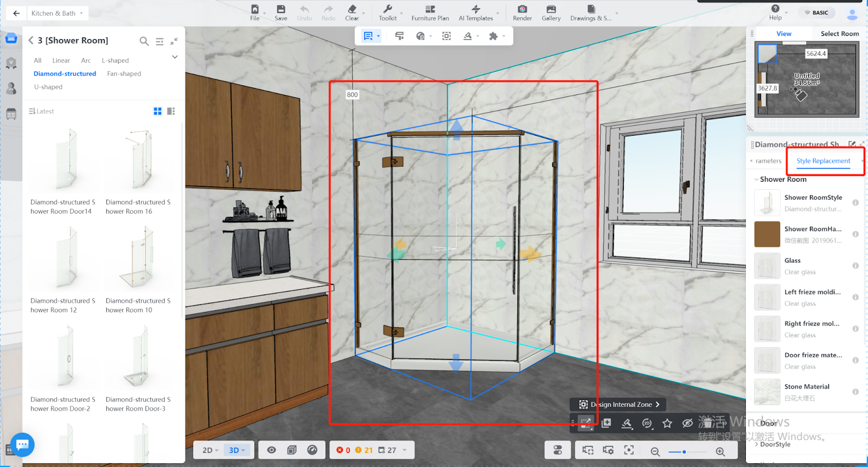Open the Toolkit wrench tool
868x467 pixels.
click(387, 9)
